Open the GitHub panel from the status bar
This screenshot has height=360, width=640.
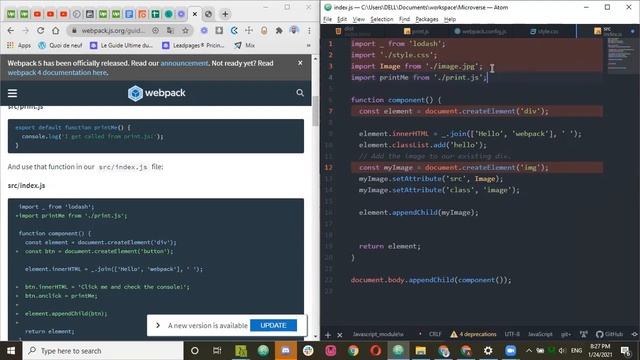pos(609,334)
